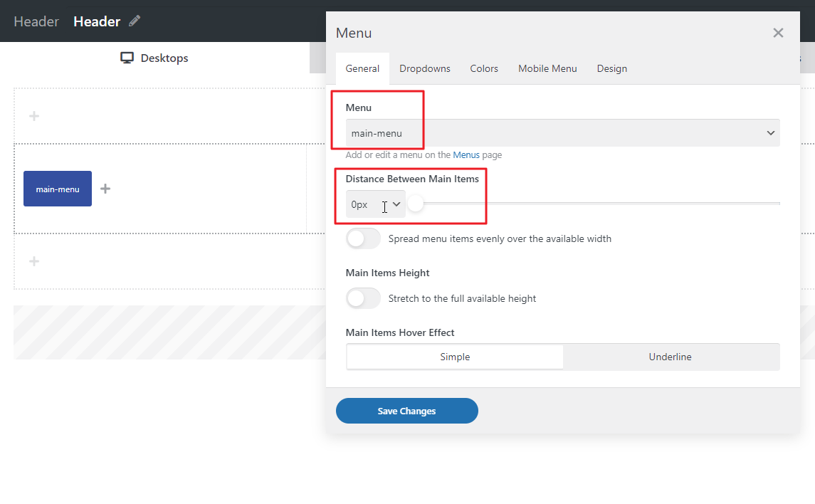Close the Menu settings dialog

(777, 33)
